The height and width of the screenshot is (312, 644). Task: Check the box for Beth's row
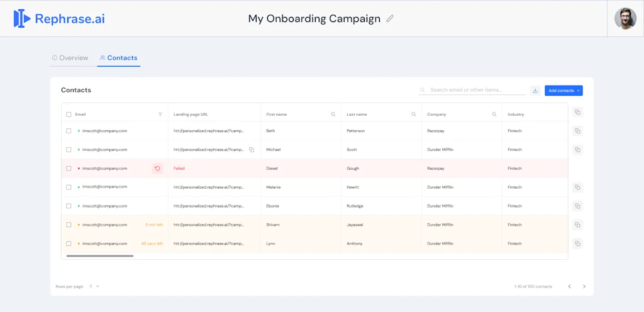point(69,131)
